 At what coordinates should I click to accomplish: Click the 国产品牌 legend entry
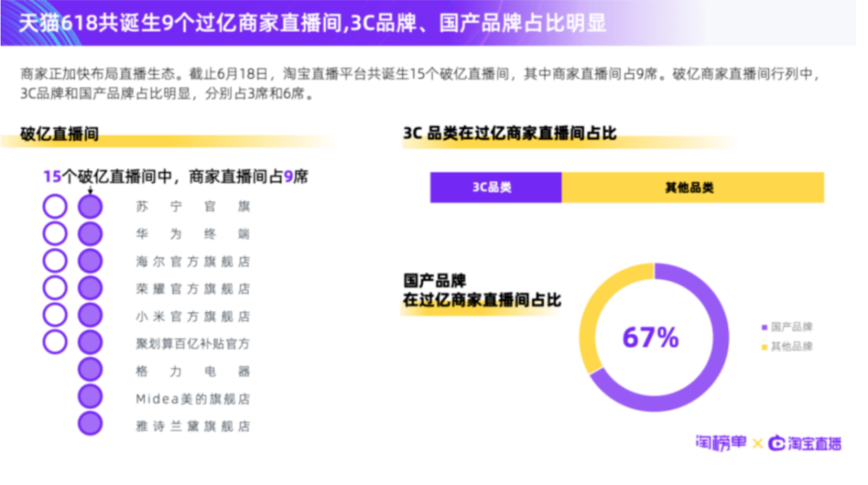787,327
